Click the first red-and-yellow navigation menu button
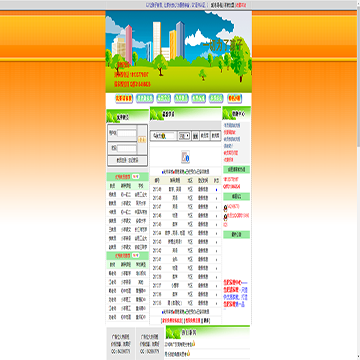The image size is (360, 360). (124, 98)
